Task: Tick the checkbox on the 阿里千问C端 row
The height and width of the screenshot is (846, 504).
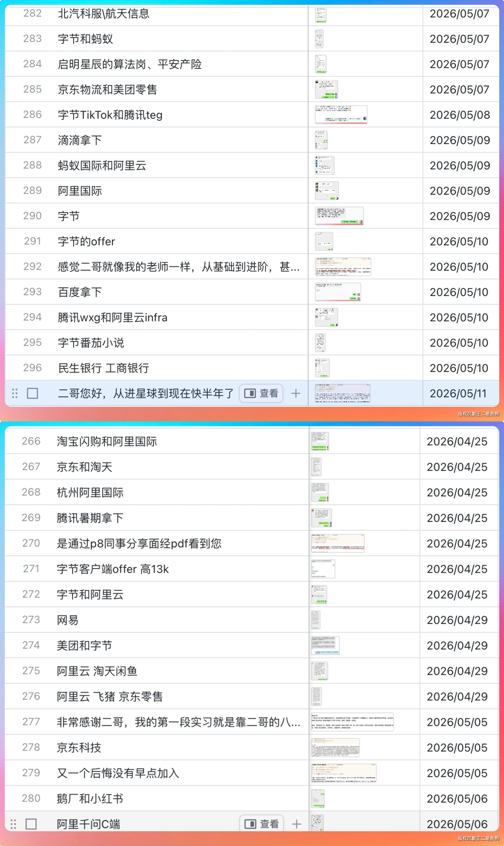Action: 31,824
